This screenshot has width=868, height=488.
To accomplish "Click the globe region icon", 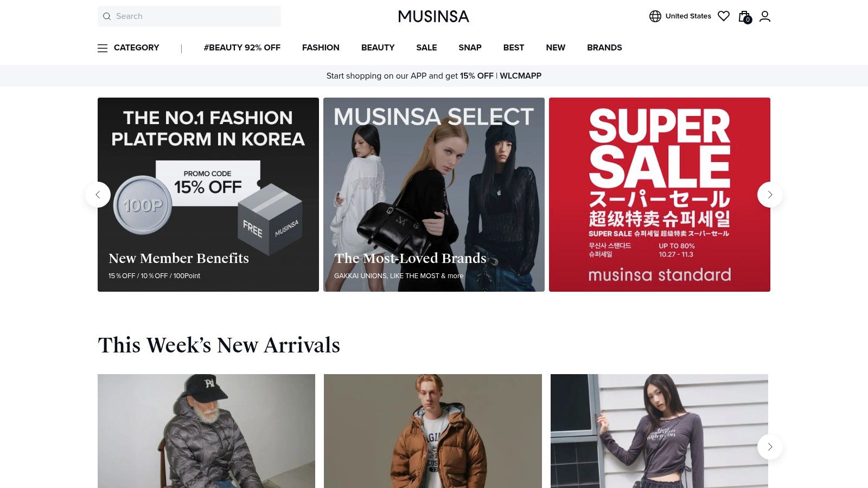I will pos(655,16).
